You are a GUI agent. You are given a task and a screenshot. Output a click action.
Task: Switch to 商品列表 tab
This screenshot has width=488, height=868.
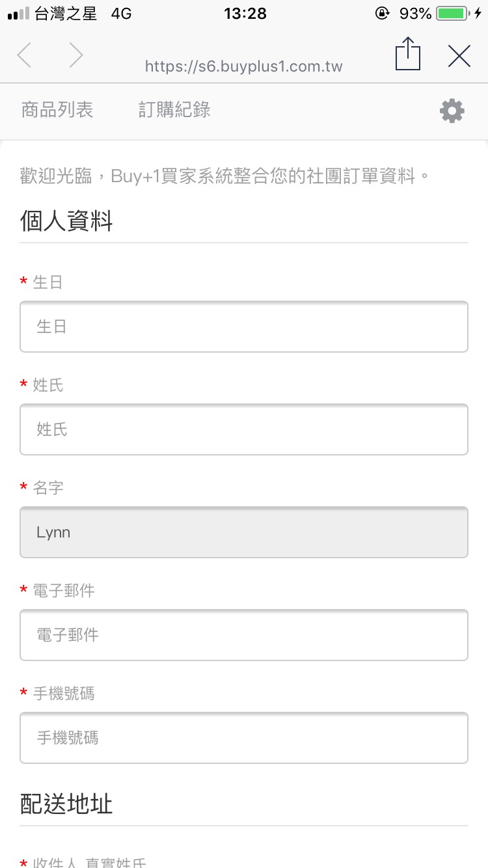click(57, 110)
